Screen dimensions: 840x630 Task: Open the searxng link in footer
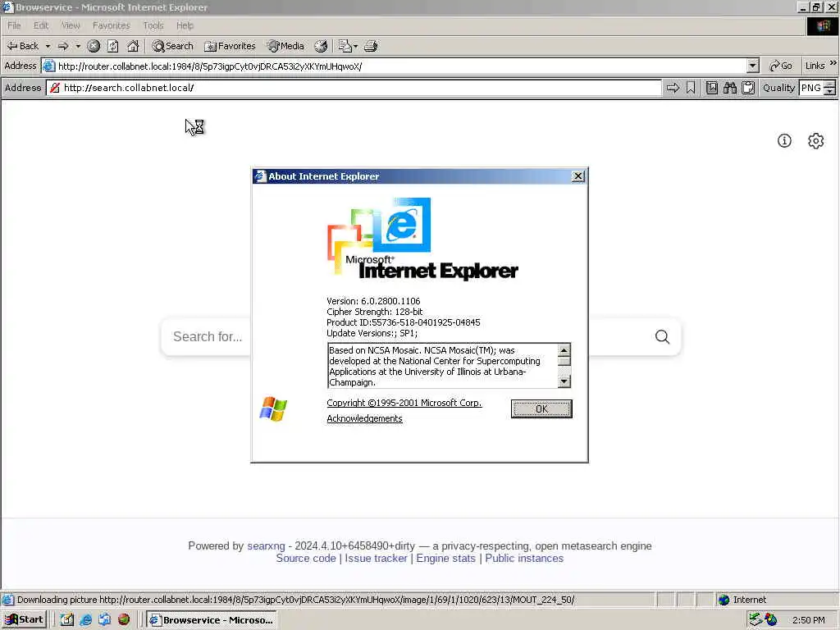(x=266, y=546)
